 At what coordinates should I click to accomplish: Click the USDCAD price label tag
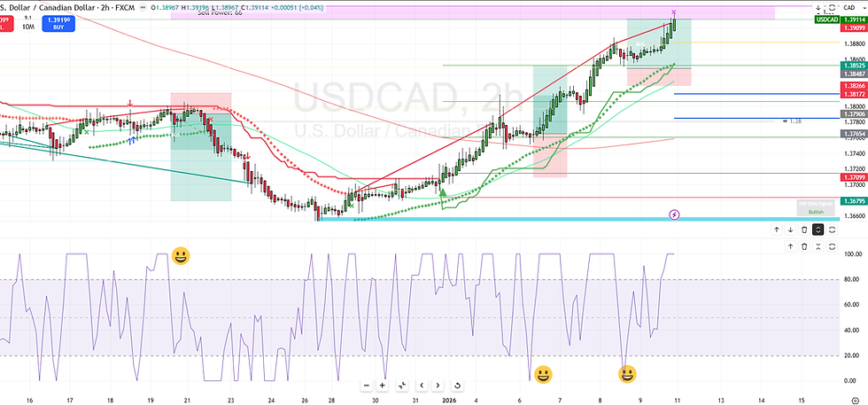(826, 19)
